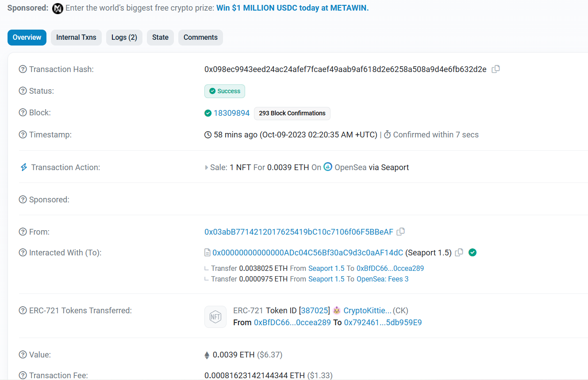Click the Status help icon
The height and width of the screenshot is (380, 588).
(23, 91)
